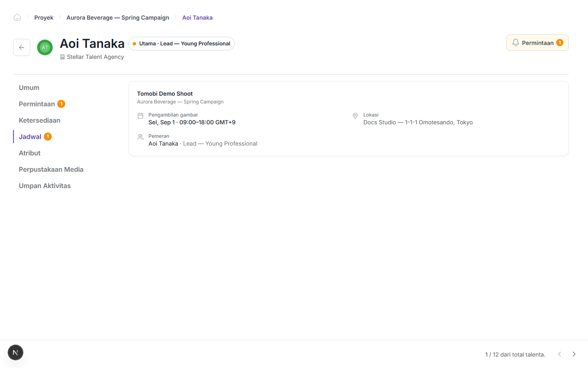Click the Lokasi label
The width and height of the screenshot is (588, 368).
tap(371, 115)
